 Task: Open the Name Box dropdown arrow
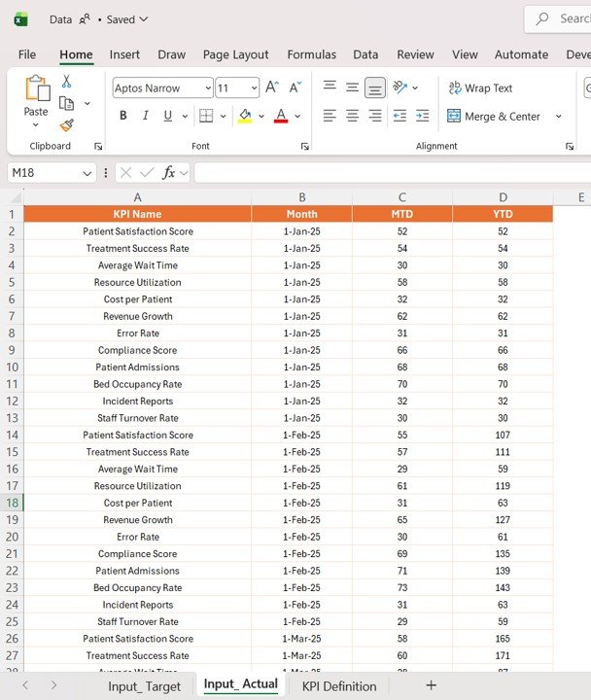point(87,173)
